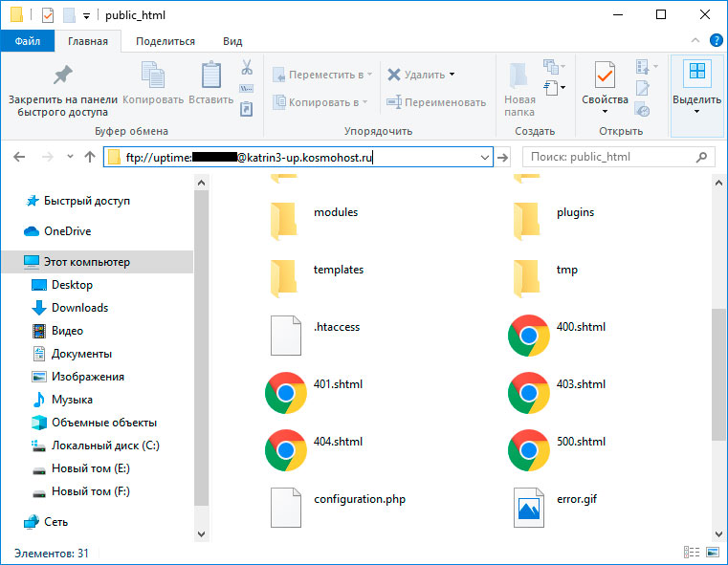Select the 500.shtml Chrome file icon
Viewport: 728px width, 565px height.
(x=528, y=450)
